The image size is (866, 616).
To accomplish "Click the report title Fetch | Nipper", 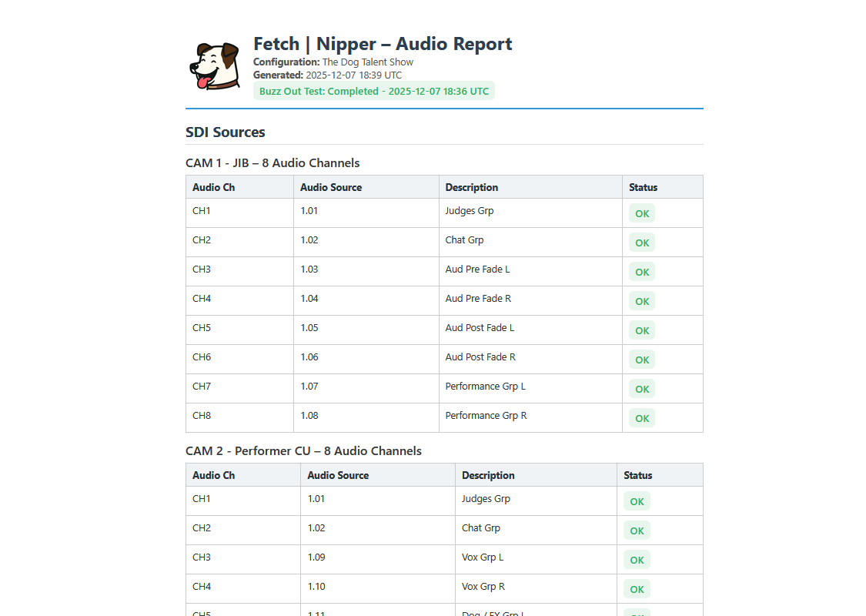I will pos(383,44).
